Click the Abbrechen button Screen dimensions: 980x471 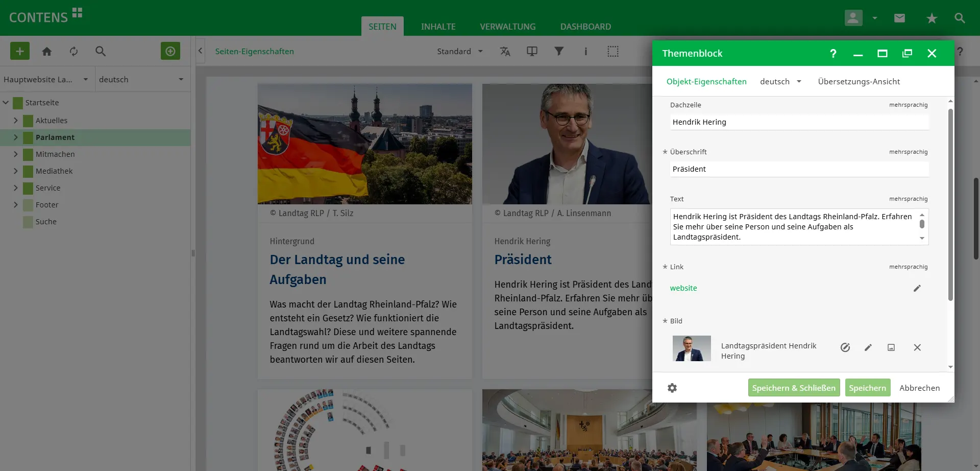(919, 388)
